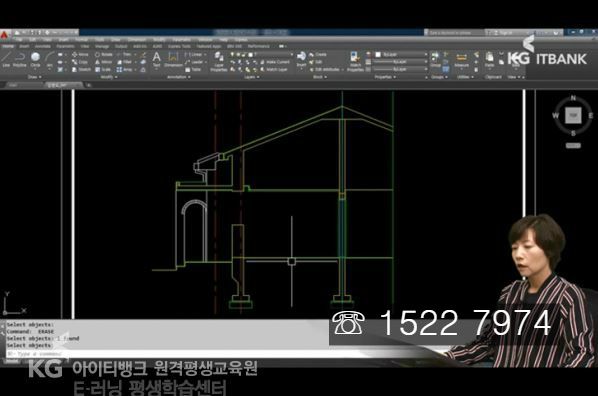Screen dimensions: 598x396
Task: Click the Erase icon in Modify panel
Action: 143,55
